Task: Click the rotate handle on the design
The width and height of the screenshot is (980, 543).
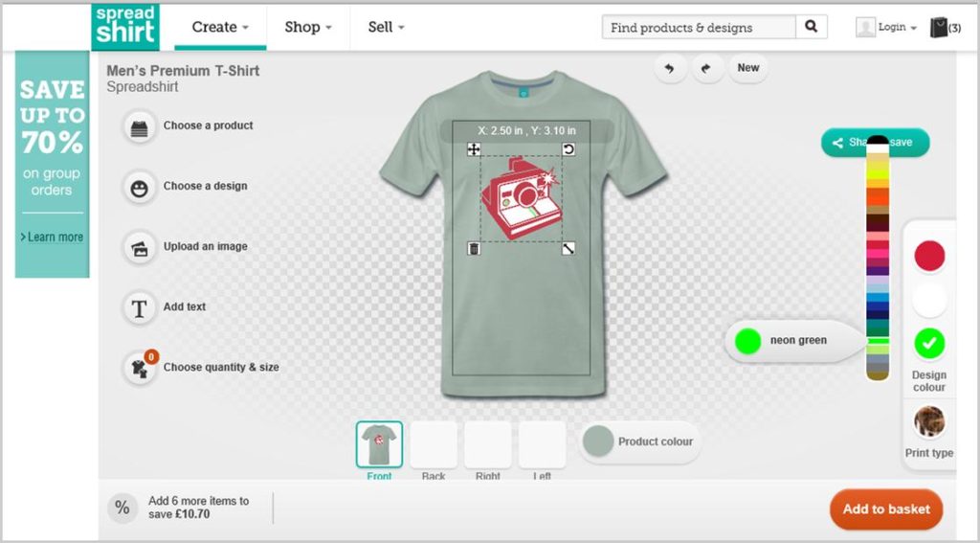Action: point(568,148)
